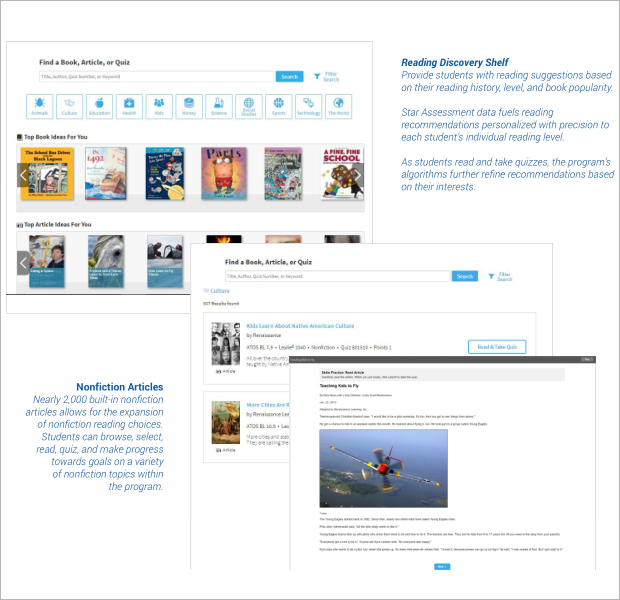This screenshot has height=600, width=620.
Task: Open the article thumbnail showing a man's portrait
Action: (x=47, y=261)
